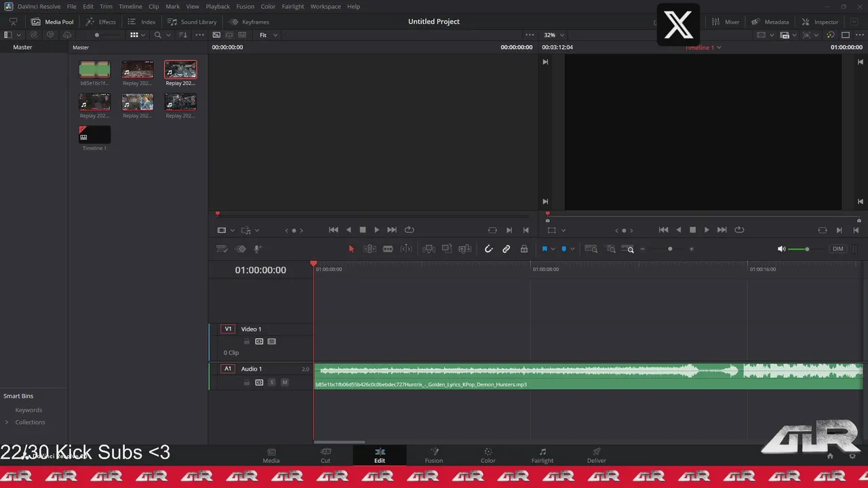Screen dimensions: 868x488
Task: Click the Overwrite Clip timeline button
Action: (x=447, y=249)
